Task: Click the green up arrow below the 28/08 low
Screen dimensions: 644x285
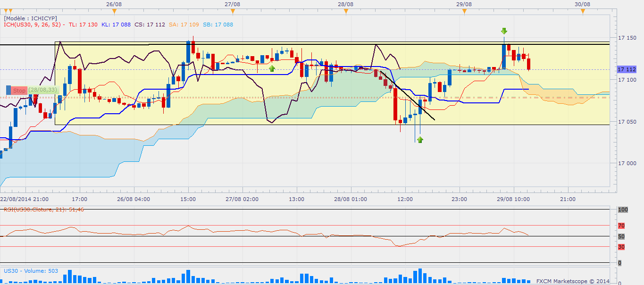Action: point(420,140)
